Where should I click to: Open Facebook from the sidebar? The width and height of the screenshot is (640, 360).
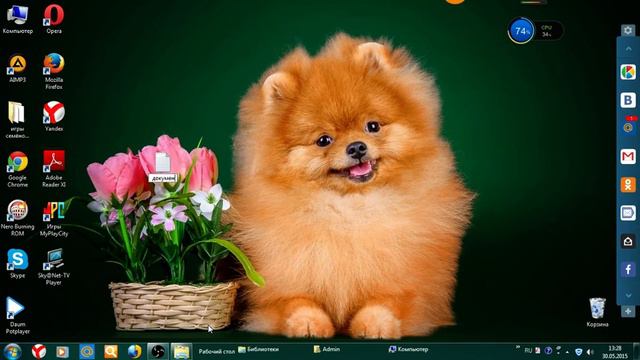(x=628, y=269)
